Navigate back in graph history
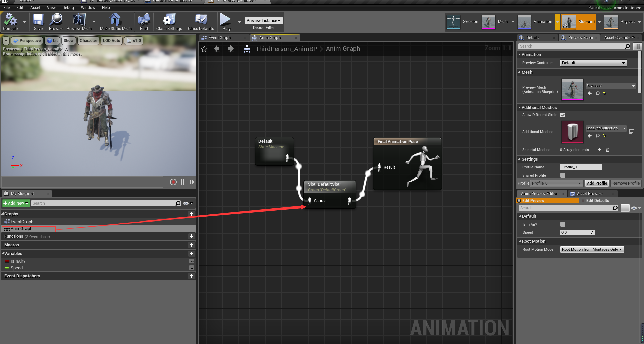 coord(217,49)
